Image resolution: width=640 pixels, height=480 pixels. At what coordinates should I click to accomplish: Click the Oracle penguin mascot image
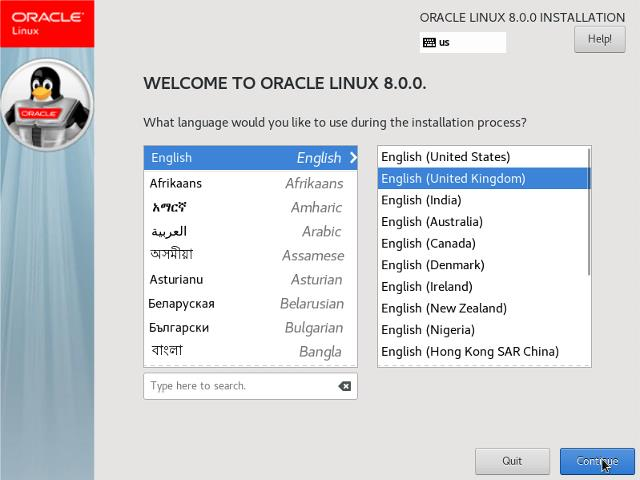(x=47, y=105)
